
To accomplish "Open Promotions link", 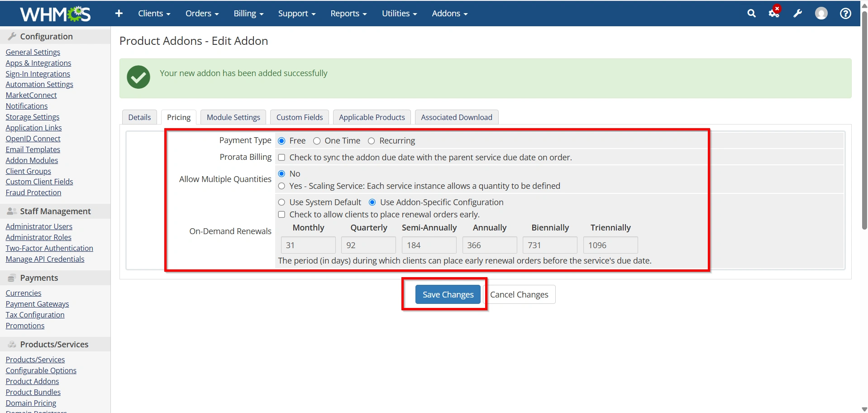I will pyautogui.click(x=25, y=326).
